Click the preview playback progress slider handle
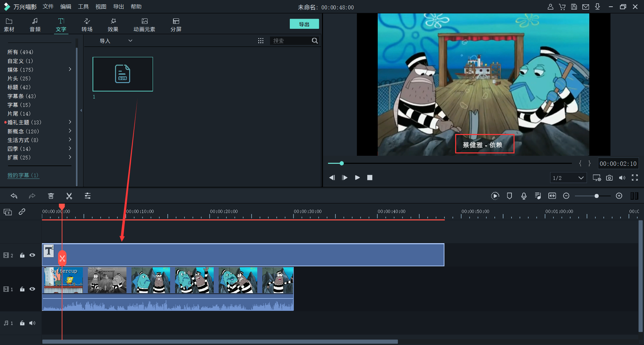Image resolution: width=644 pixels, height=345 pixels. point(341,163)
